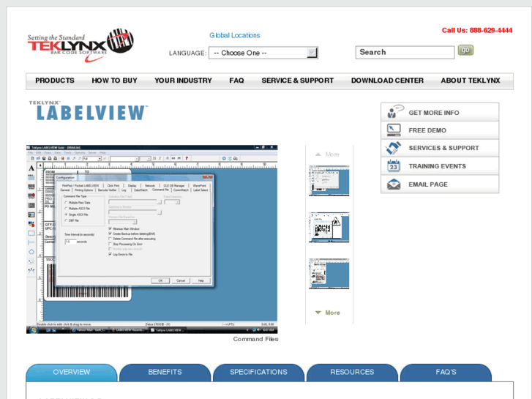Open the DOWNLOAD CENTER menu

pos(387,81)
